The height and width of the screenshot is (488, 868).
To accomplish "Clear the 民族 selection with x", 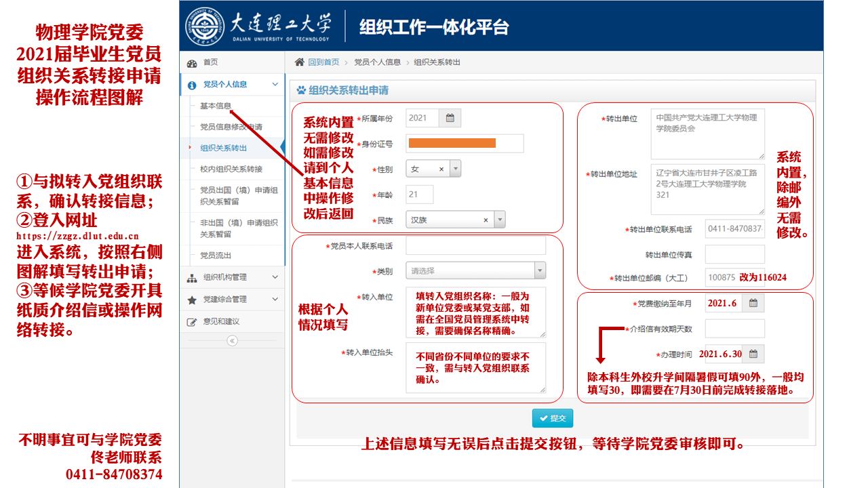I will [x=486, y=220].
